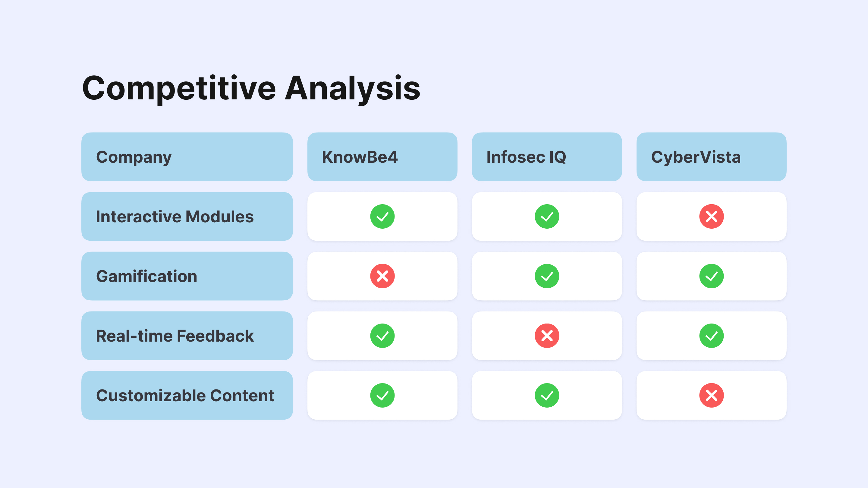The image size is (868, 488).
Task: Click KnowBe4 Real-time Feedback checkmark
Action: pyautogui.click(x=382, y=336)
